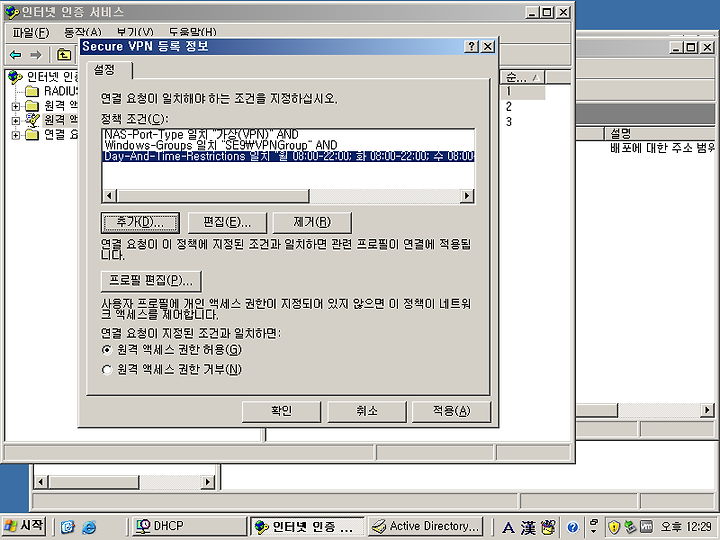
Task: Click the VMware tools tray icon
Action: point(646,527)
